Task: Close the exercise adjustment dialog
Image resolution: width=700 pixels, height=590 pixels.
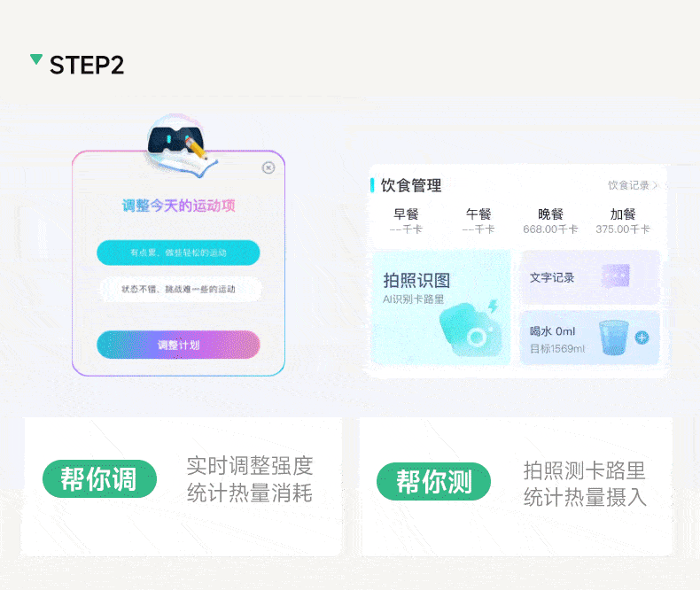Action: pos(268,167)
